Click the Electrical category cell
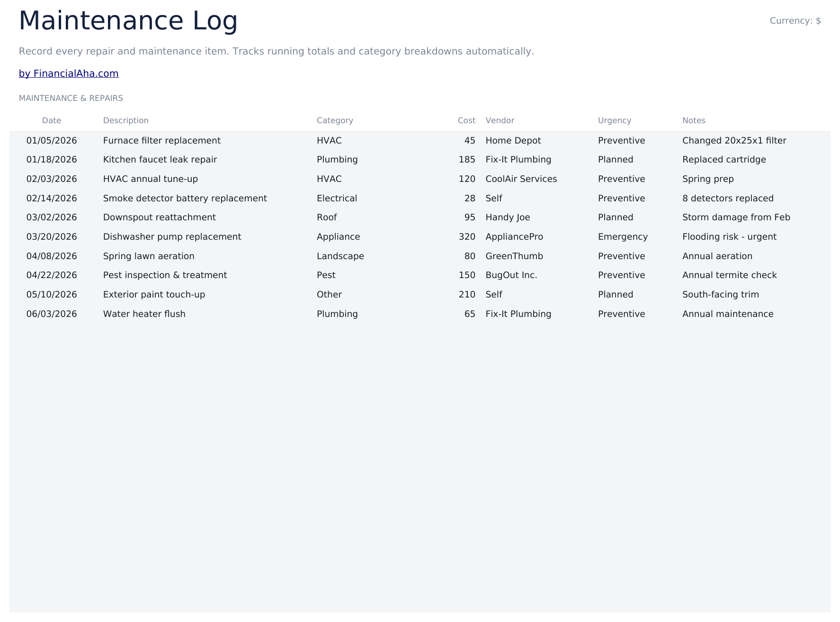The image size is (840, 622). pos(337,198)
